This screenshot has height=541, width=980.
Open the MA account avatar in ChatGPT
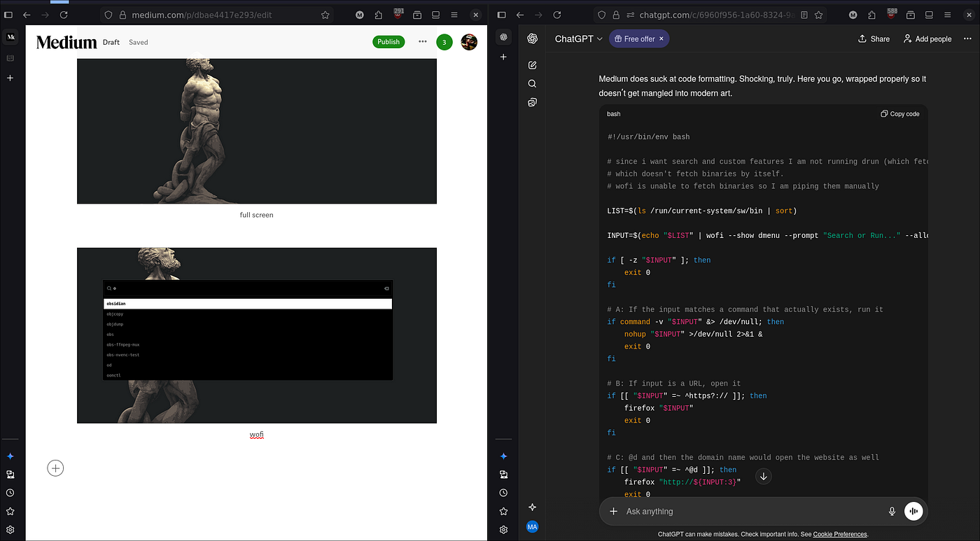[532, 527]
